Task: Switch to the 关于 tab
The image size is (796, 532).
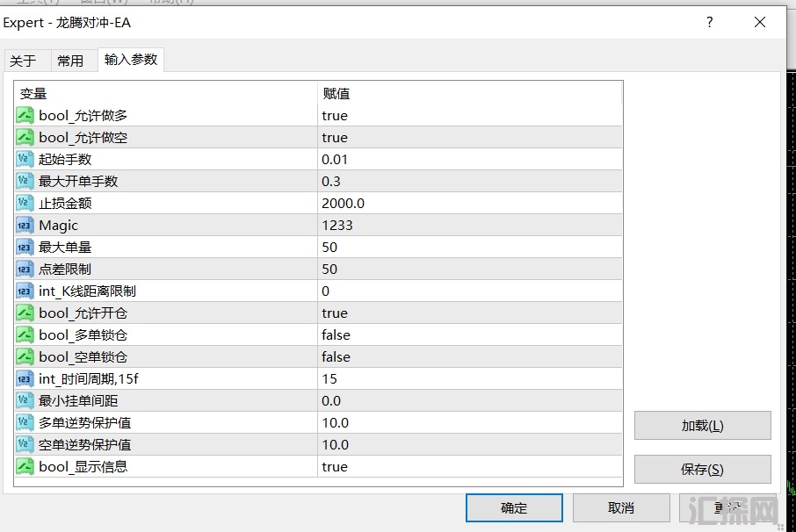Action: pos(23,61)
